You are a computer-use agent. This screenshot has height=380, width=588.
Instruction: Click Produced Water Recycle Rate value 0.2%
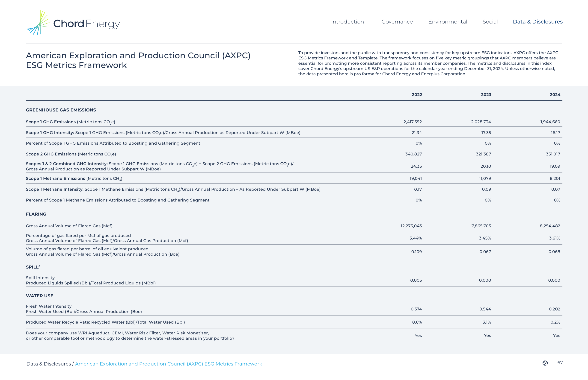tap(555, 322)
